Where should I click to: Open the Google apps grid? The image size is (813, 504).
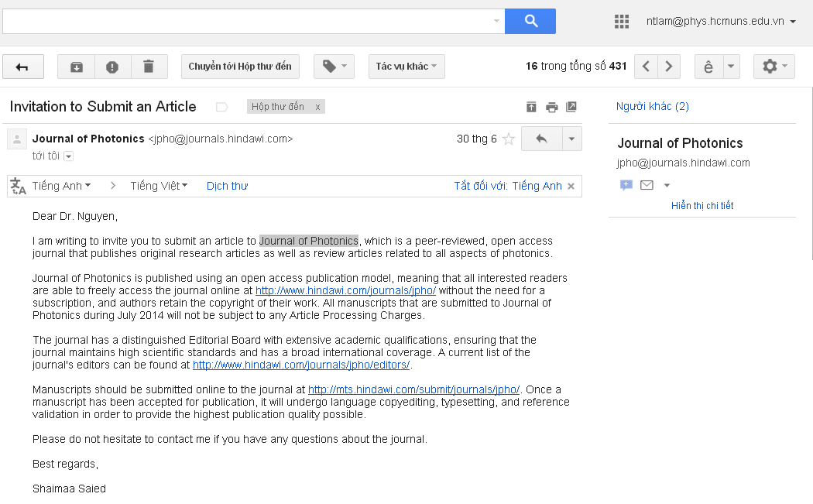[x=622, y=21]
